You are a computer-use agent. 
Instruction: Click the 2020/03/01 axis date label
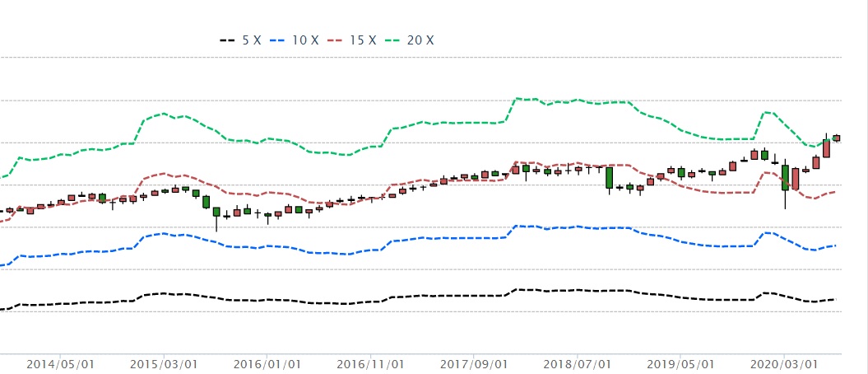[x=784, y=365]
